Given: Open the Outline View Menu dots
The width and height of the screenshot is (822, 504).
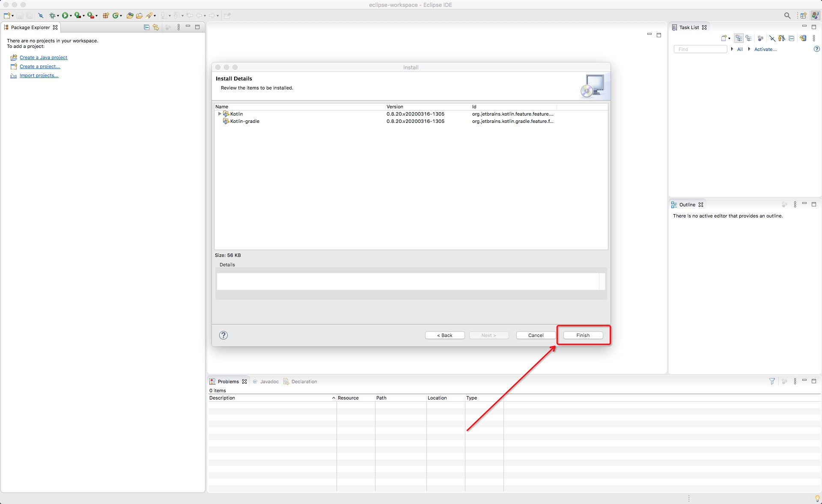Looking at the screenshot, I should (795, 205).
